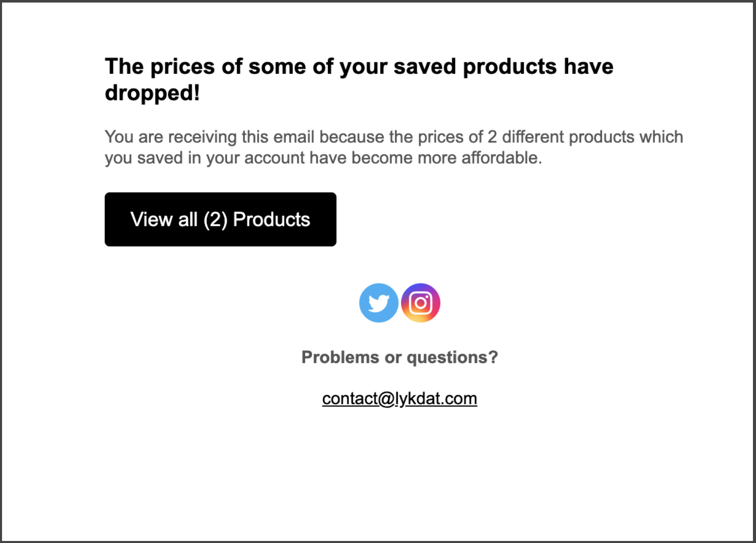The height and width of the screenshot is (543, 756).
Task: Click 'View all' text on the black button
Action: [x=164, y=220]
